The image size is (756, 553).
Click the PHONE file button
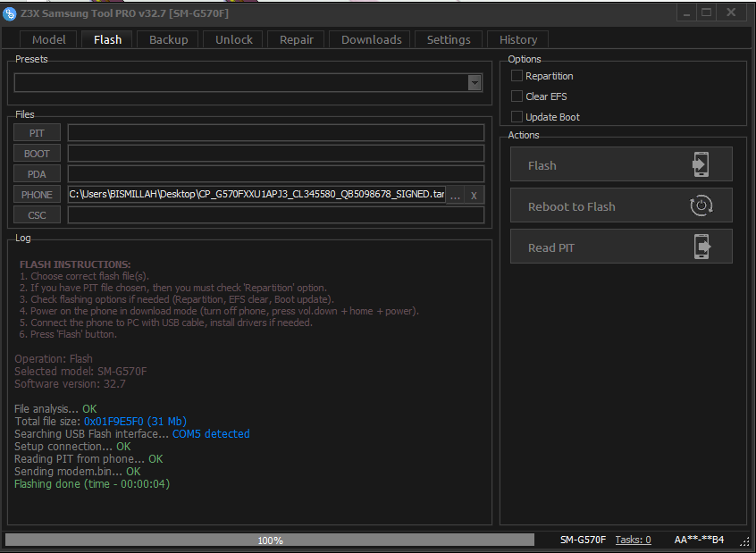(38, 195)
